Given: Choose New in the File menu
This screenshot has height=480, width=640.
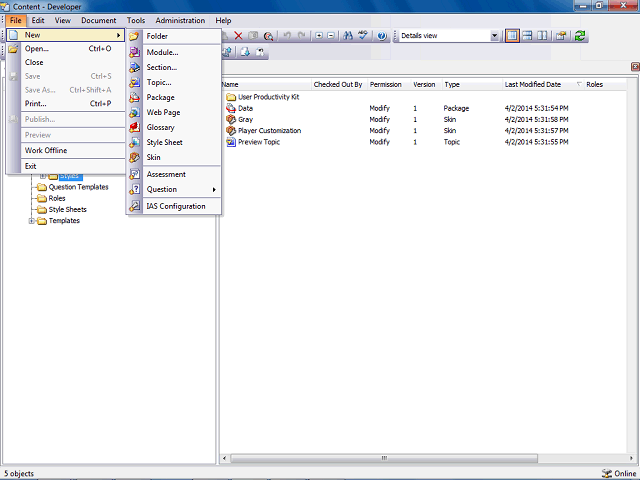Looking at the screenshot, I should 65,35.
